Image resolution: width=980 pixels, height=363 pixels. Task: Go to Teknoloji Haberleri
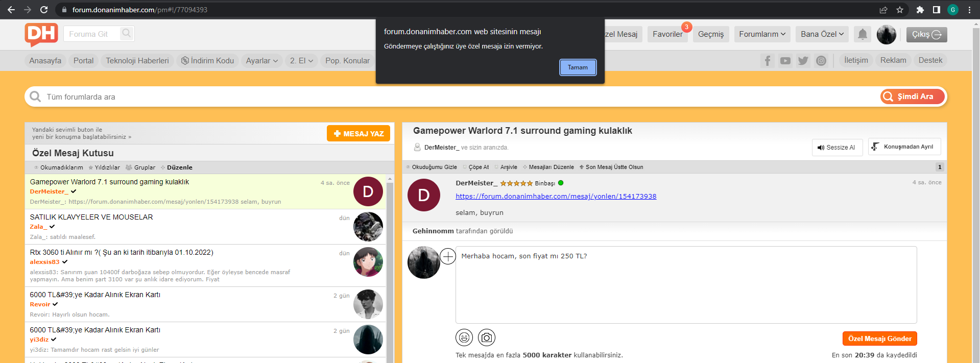point(137,61)
